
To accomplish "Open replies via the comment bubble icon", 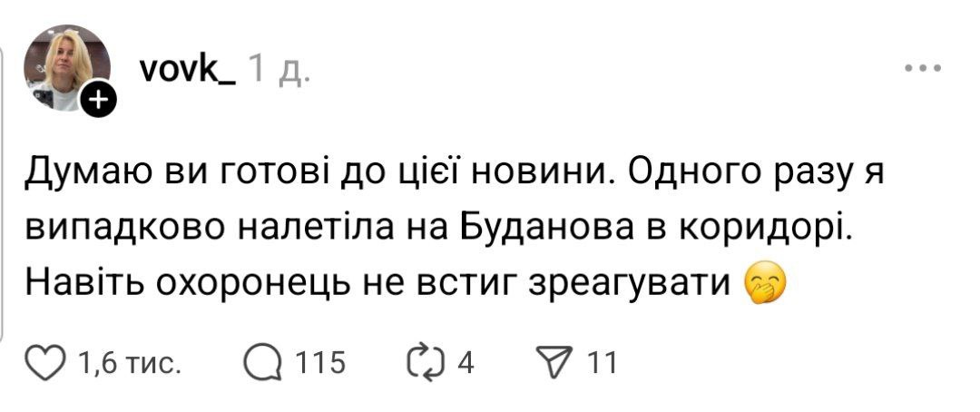I will click(261, 363).
